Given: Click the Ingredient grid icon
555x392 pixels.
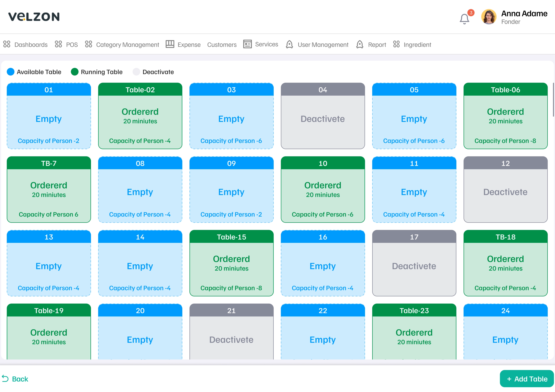Looking at the screenshot, I should tap(396, 44).
